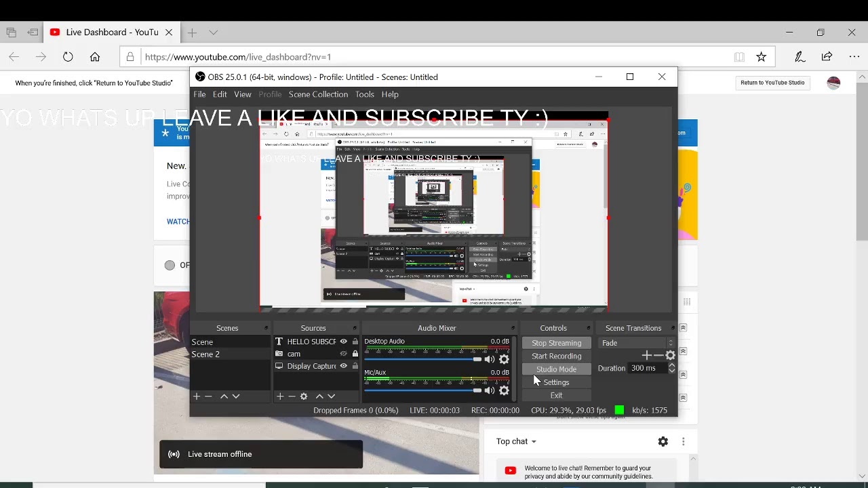868x488 pixels.
Task: Move scene down with the Scenes down arrow
Action: [x=236, y=396]
